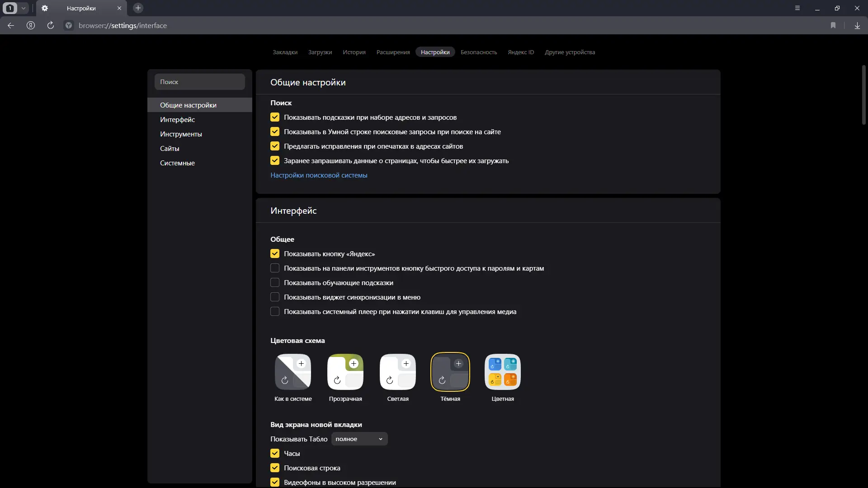Screen dimensions: 868x488
Task: Open the Показывать Табло dropdown
Action: [x=359, y=439]
